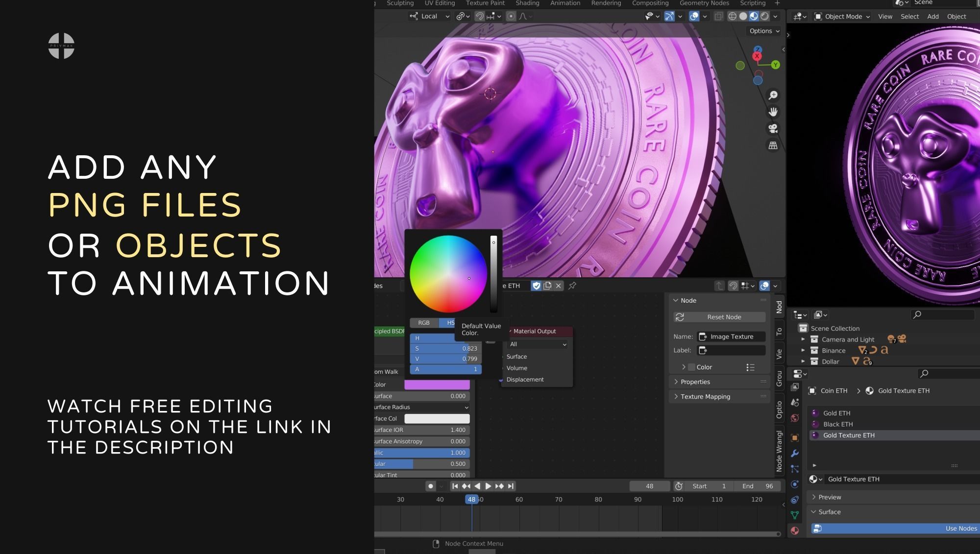Toggle auto keying record button
This screenshot has width=980, height=554.
point(430,486)
